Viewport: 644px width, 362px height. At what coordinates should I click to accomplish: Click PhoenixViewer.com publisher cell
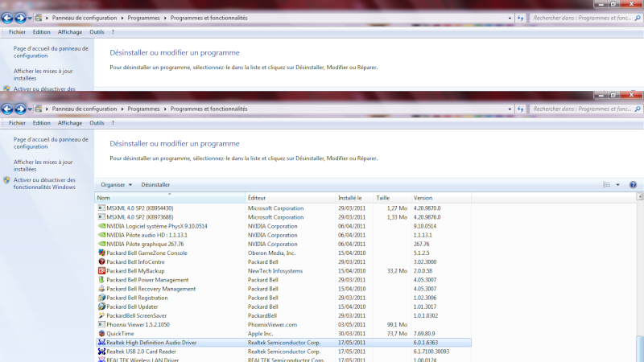point(272,325)
